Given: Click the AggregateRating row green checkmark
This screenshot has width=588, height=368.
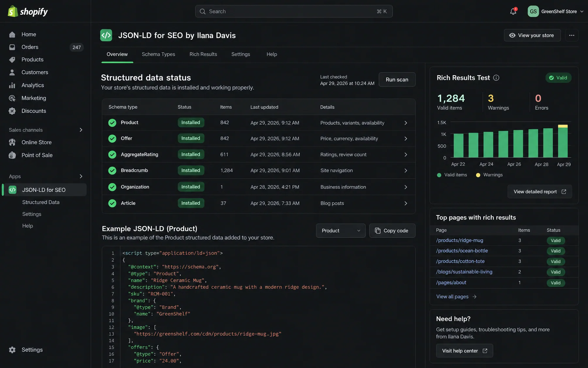Looking at the screenshot, I should 112,154.
